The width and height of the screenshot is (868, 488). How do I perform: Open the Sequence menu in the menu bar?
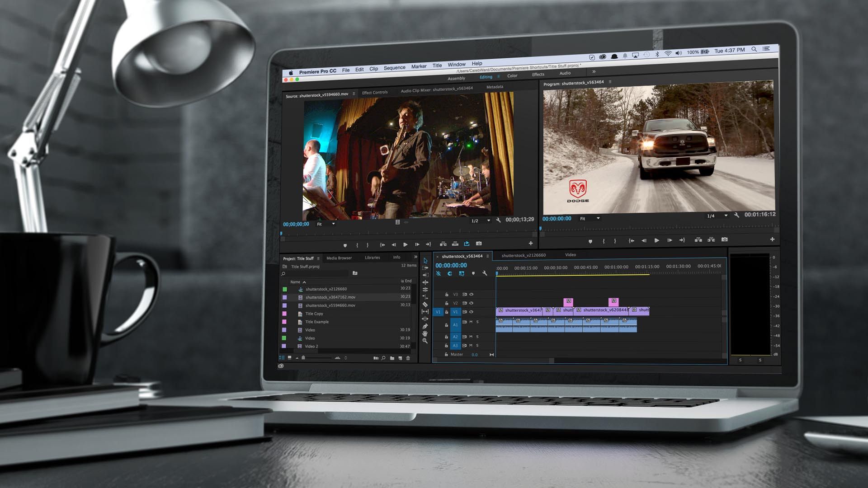pos(394,67)
